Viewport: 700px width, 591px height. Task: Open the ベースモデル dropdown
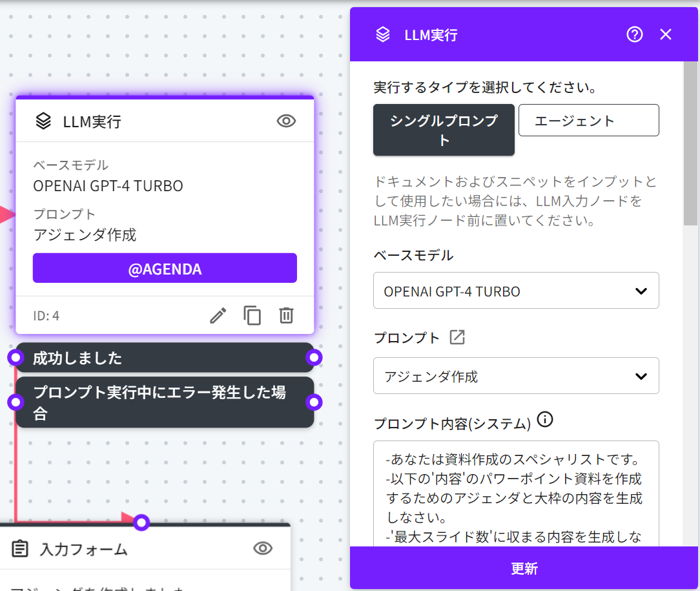pyautogui.click(x=516, y=291)
